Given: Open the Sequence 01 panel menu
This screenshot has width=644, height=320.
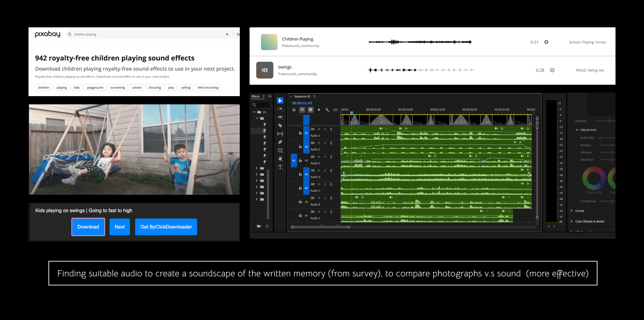Looking at the screenshot, I should [x=314, y=96].
